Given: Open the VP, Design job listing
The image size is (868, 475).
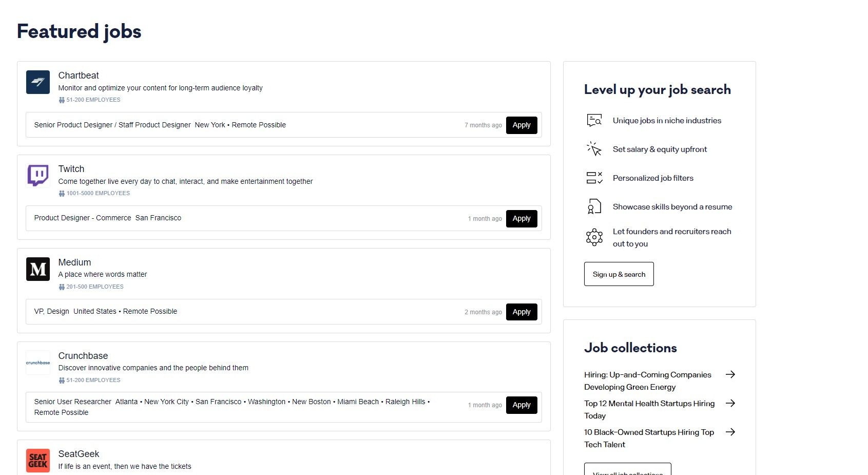Looking at the screenshot, I should tap(51, 311).
